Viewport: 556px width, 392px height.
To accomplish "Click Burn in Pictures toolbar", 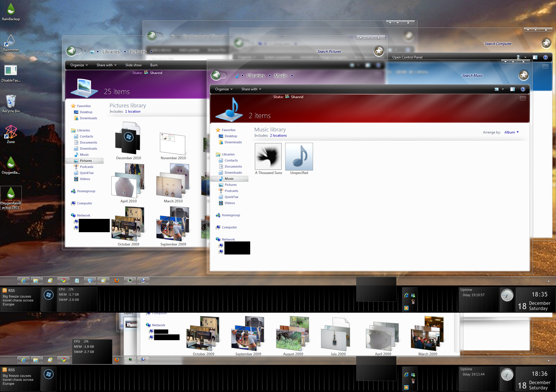I will click(x=154, y=65).
